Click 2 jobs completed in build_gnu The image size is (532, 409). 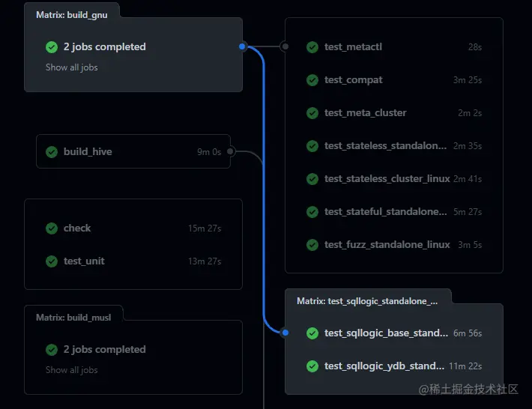pos(105,46)
